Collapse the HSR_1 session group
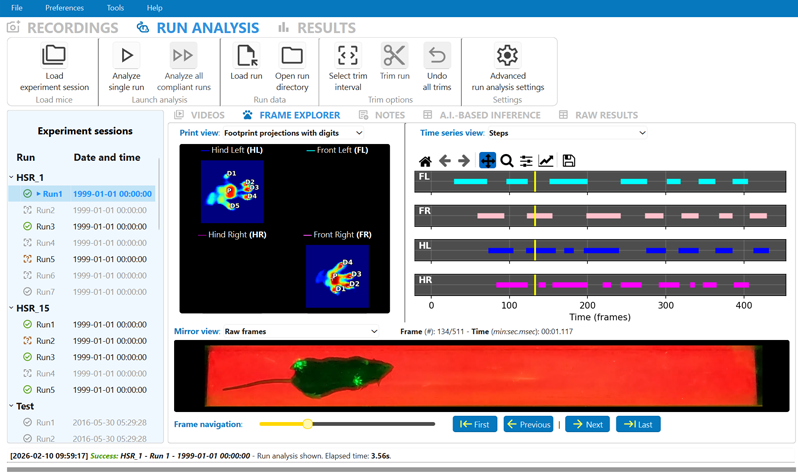 (x=11, y=177)
